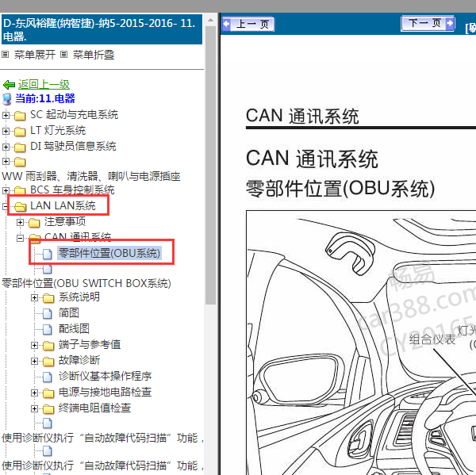This screenshot has width=476, height=475.
Task: Select LAN LAN系统 tree item
Action: coord(63,205)
